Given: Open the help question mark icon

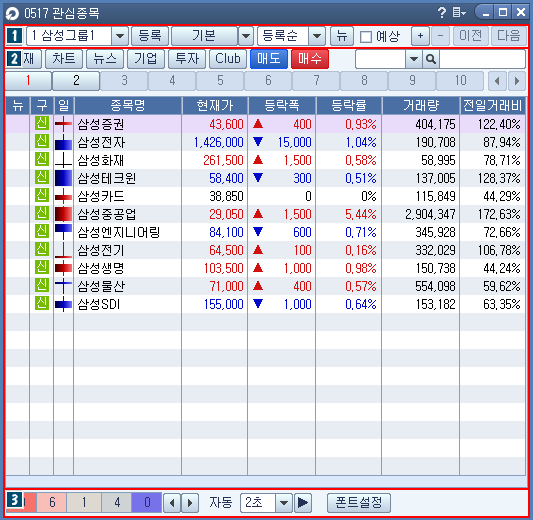Looking at the screenshot, I should click(442, 13).
